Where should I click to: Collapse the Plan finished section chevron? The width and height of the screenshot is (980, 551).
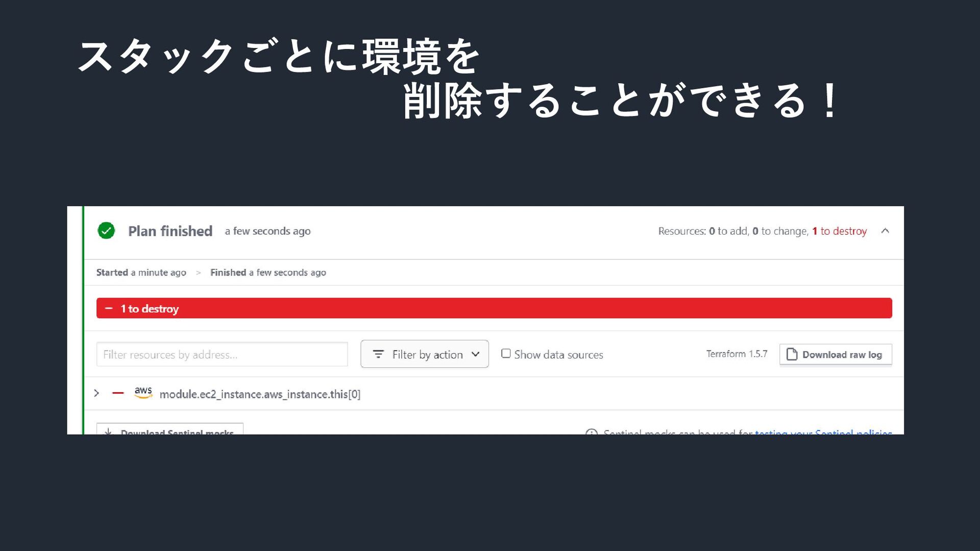(885, 231)
